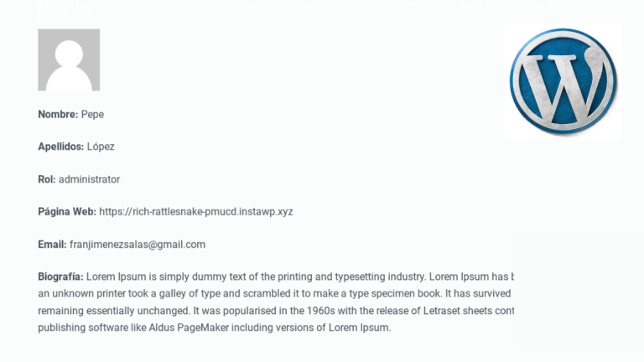
Task: Click the Email label
Action: click(52, 245)
